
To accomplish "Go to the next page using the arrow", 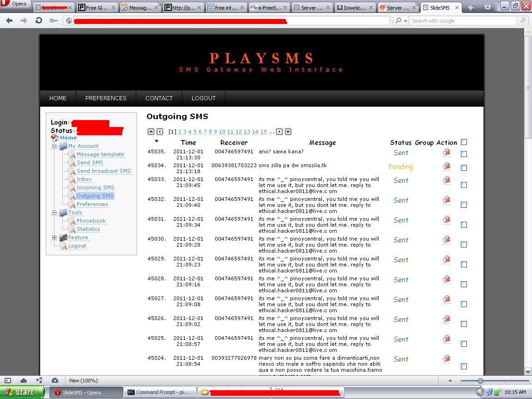I will [x=280, y=132].
